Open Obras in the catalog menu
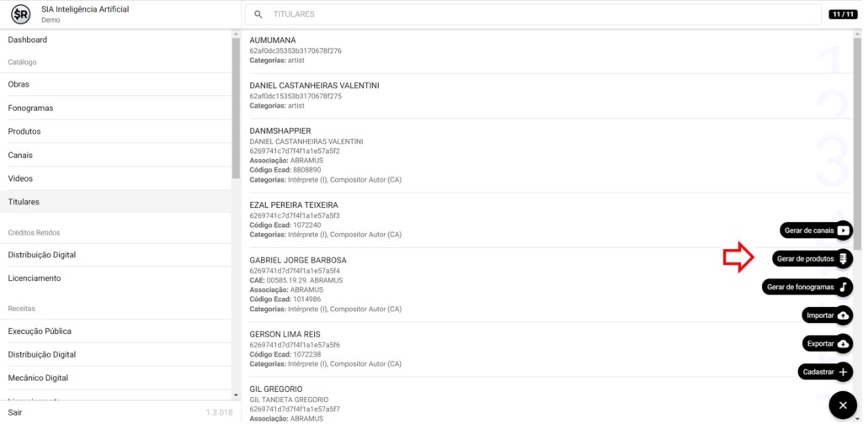The width and height of the screenshot is (868, 429). tap(19, 84)
